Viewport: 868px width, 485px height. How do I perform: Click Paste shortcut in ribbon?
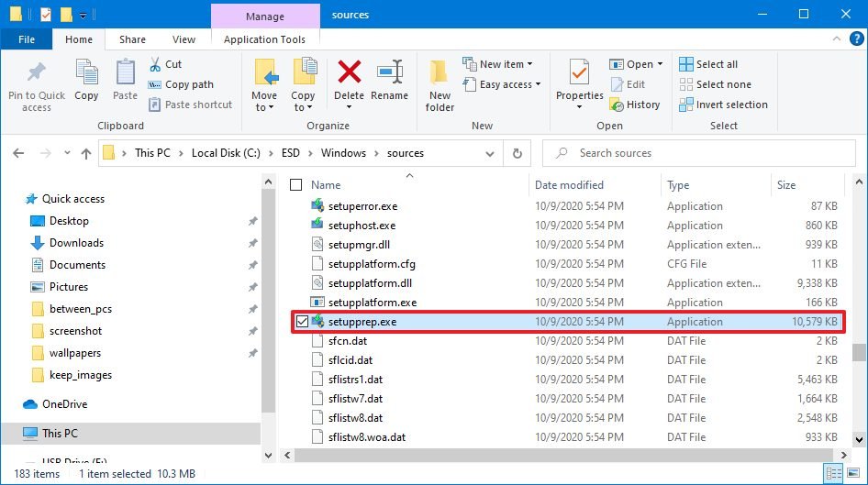click(x=191, y=105)
